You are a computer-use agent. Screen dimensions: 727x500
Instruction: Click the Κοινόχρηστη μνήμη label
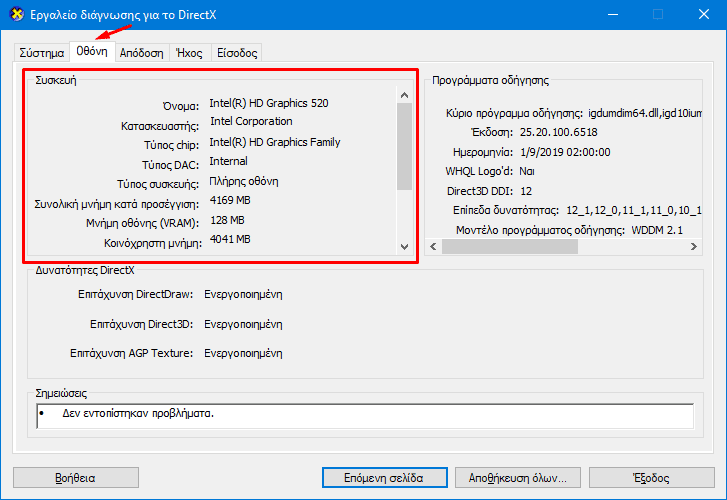(x=153, y=243)
